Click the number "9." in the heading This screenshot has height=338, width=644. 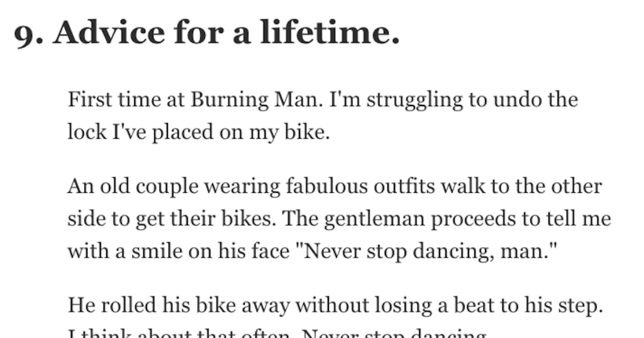pyautogui.click(x=28, y=34)
